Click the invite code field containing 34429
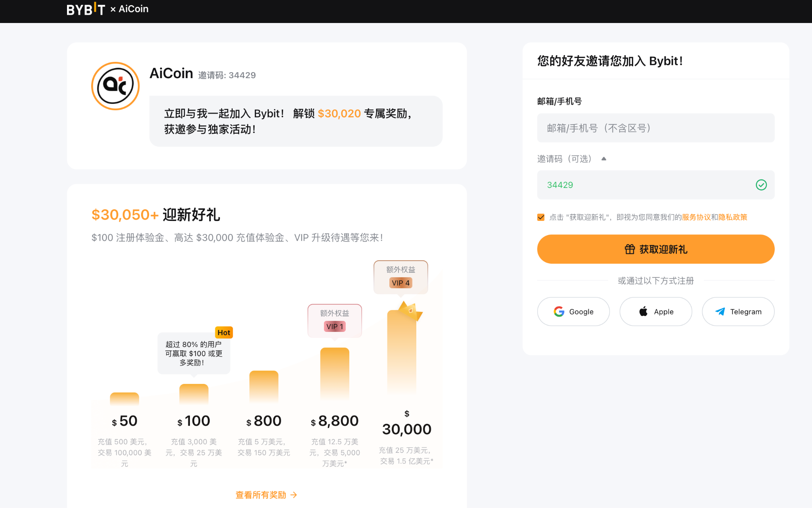The image size is (812, 508). (655, 185)
